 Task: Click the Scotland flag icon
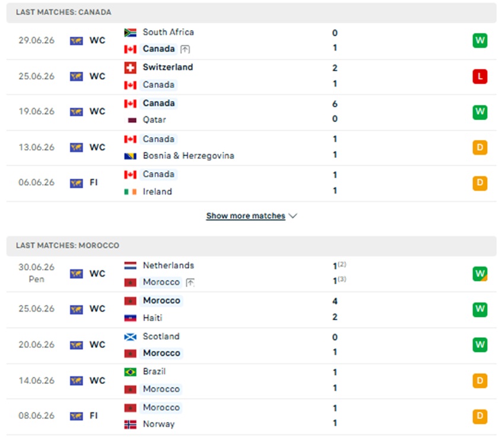click(x=130, y=337)
